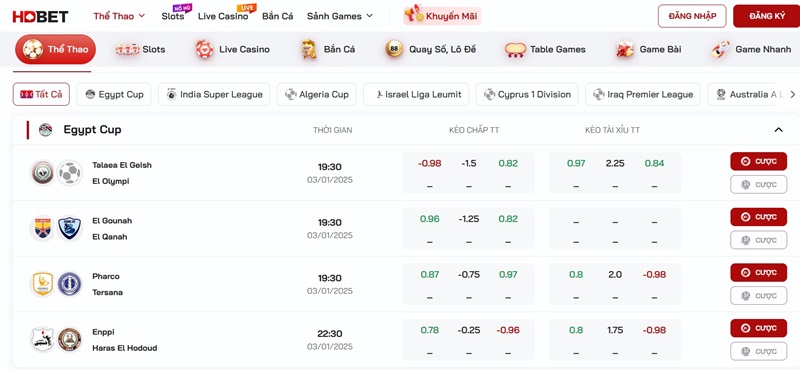Click the 88 lottery ball icon
The width and height of the screenshot is (800, 370).
(394, 50)
